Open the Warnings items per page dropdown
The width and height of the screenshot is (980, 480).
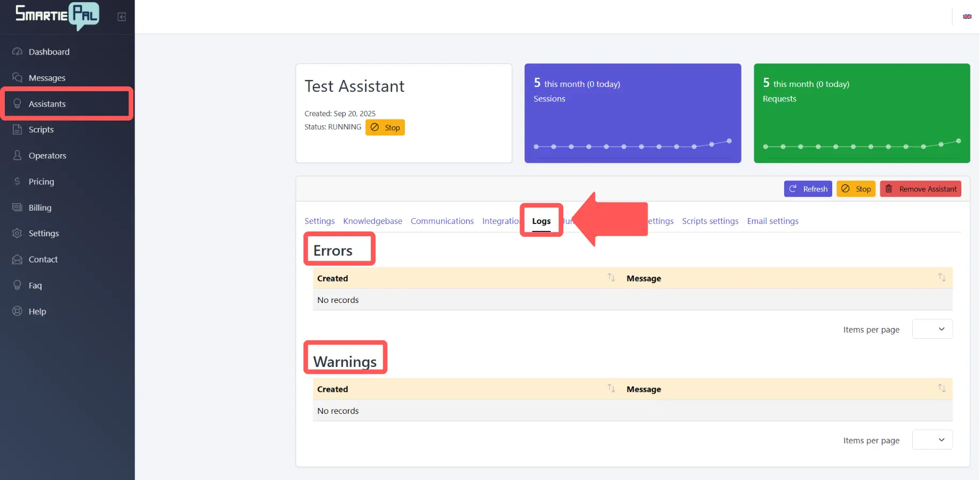(932, 440)
